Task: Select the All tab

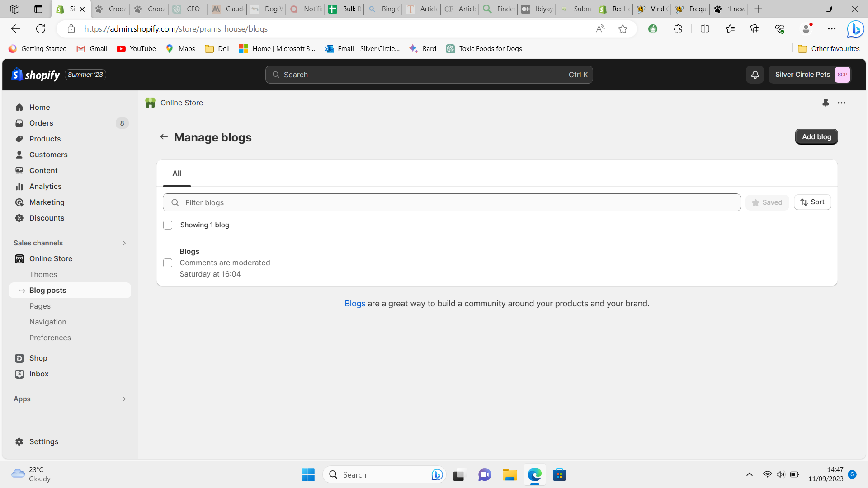Action: (177, 174)
